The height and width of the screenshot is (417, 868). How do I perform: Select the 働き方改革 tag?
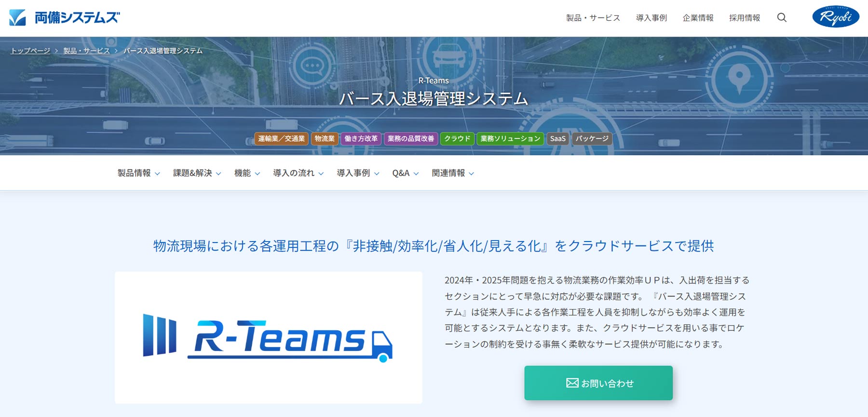click(x=361, y=139)
